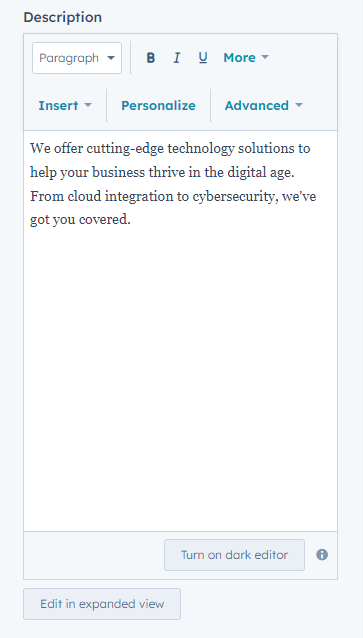This screenshot has width=363, height=638.
Task: Underline text using the U icon
Action: point(203,58)
